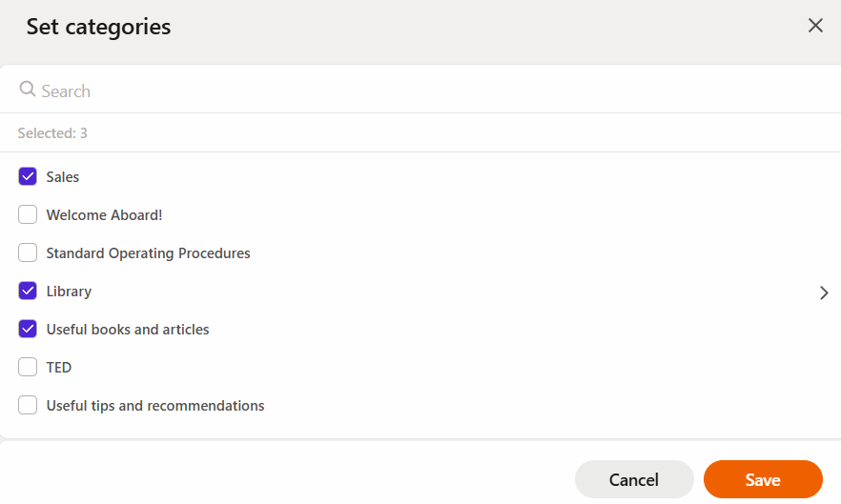Check the TED category box

pos(28,367)
